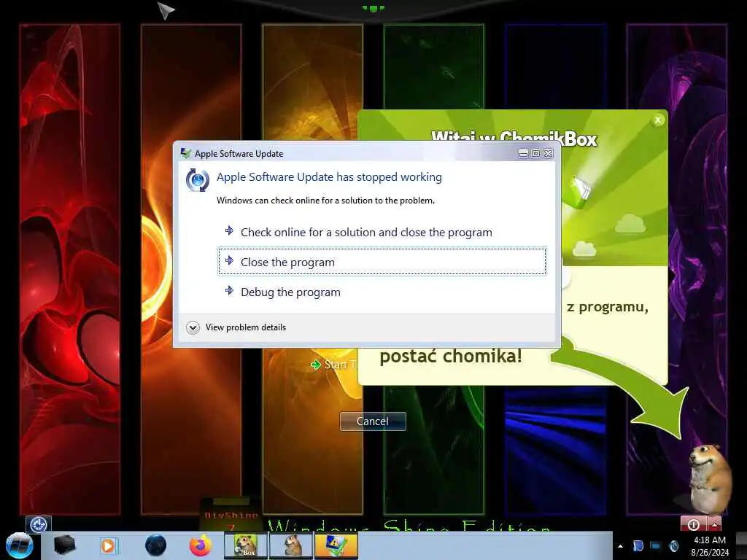This screenshot has width=747, height=560.
Task: Expand the red power options arrow
Action: pyautogui.click(x=715, y=524)
